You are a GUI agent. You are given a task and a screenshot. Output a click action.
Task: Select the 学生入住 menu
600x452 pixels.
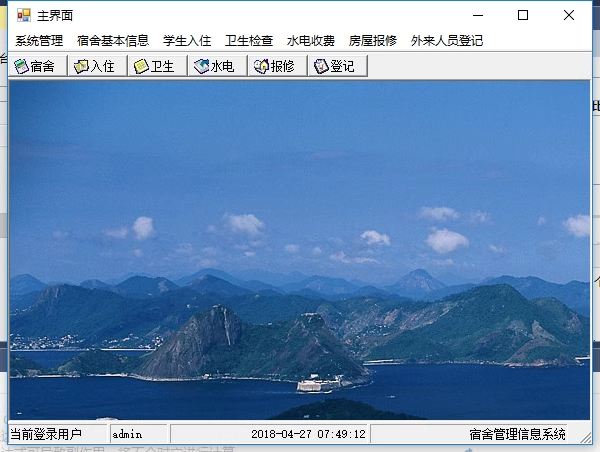(x=187, y=41)
